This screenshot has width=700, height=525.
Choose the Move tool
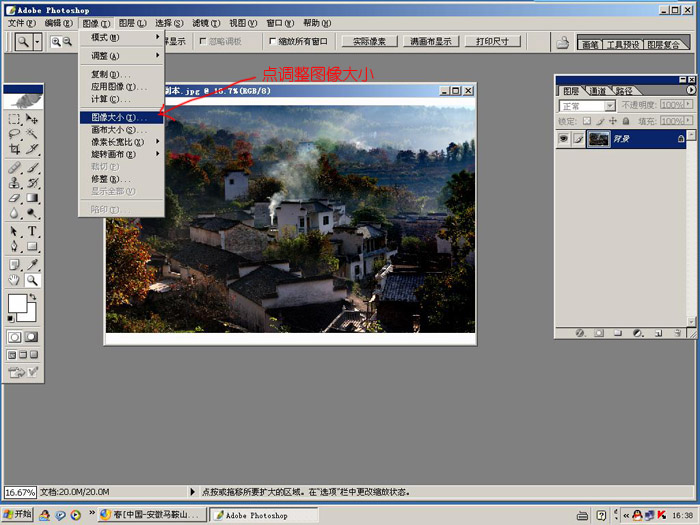[32, 118]
